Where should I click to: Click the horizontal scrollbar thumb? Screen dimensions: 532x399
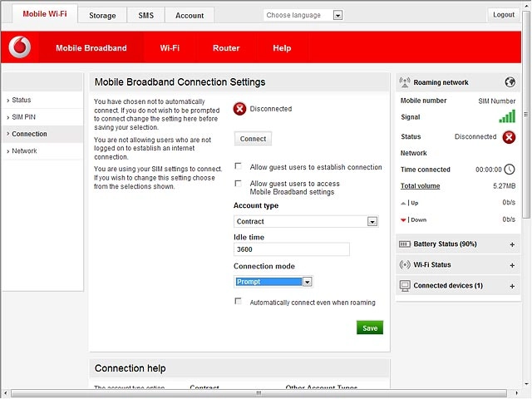[259, 393]
